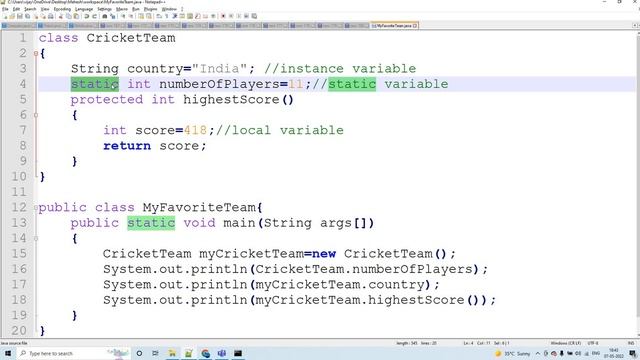This screenshot has height=360, width=640.
Task: Click the UTF-8 encoding status bar field
Action: click(593, 343)
